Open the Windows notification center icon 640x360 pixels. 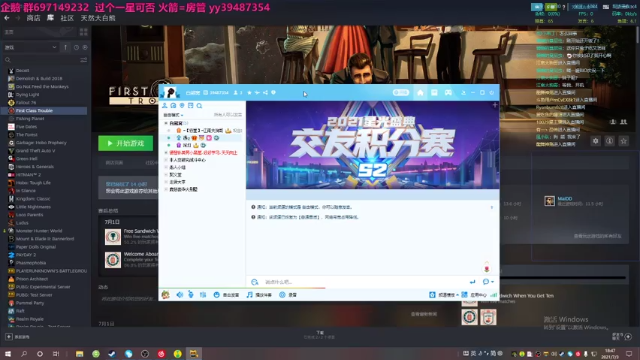coord(629,353)
